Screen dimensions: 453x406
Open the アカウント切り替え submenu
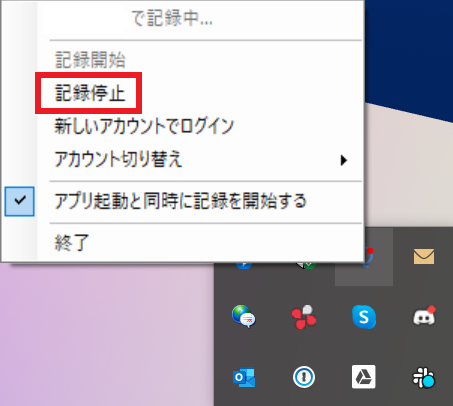118,159
